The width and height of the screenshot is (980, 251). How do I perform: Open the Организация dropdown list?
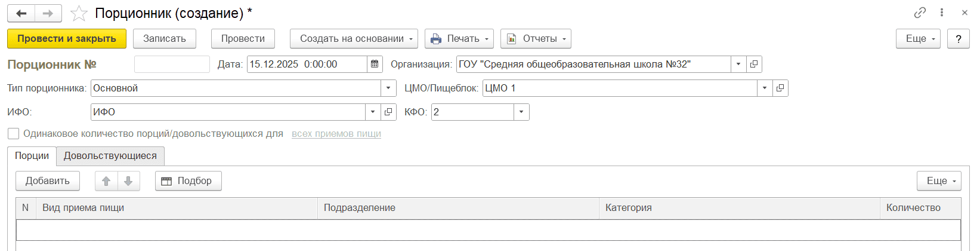click(738, 64)
